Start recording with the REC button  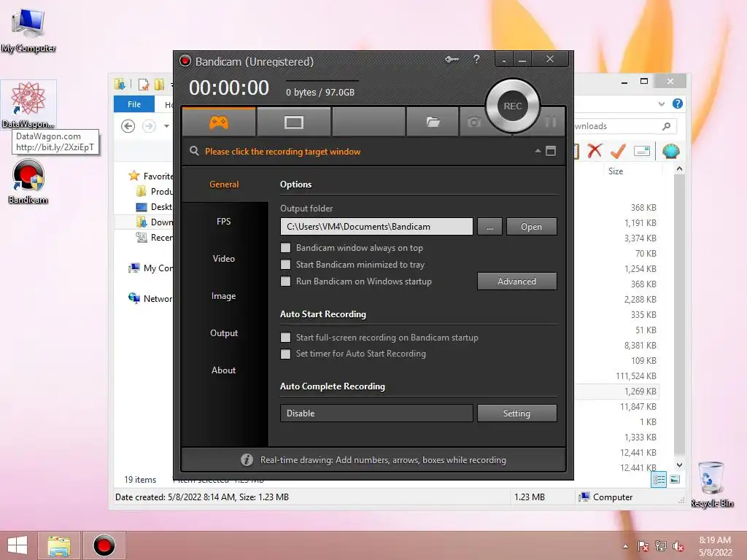513,106
